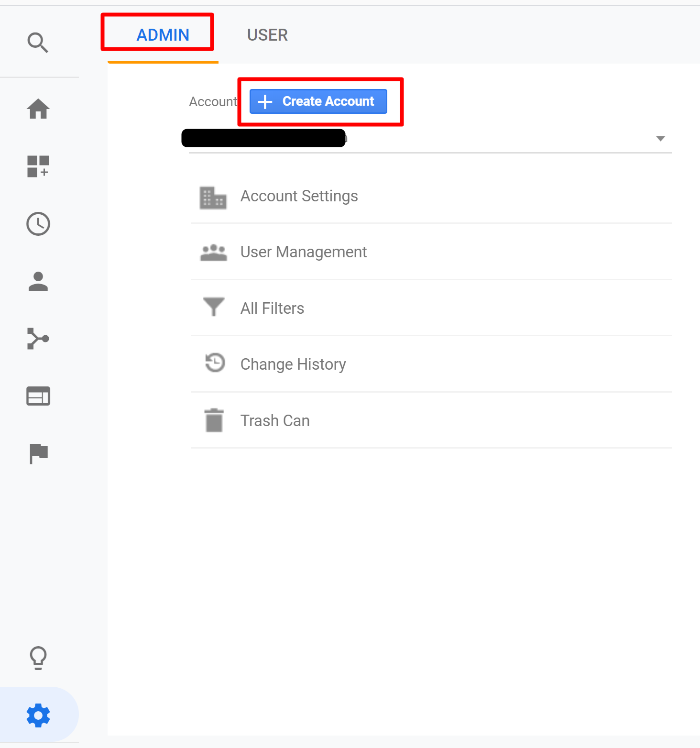Open the search magnifier in sidebar
The height and width of the screenshot is (748, 700).
(x=38, y=43)
